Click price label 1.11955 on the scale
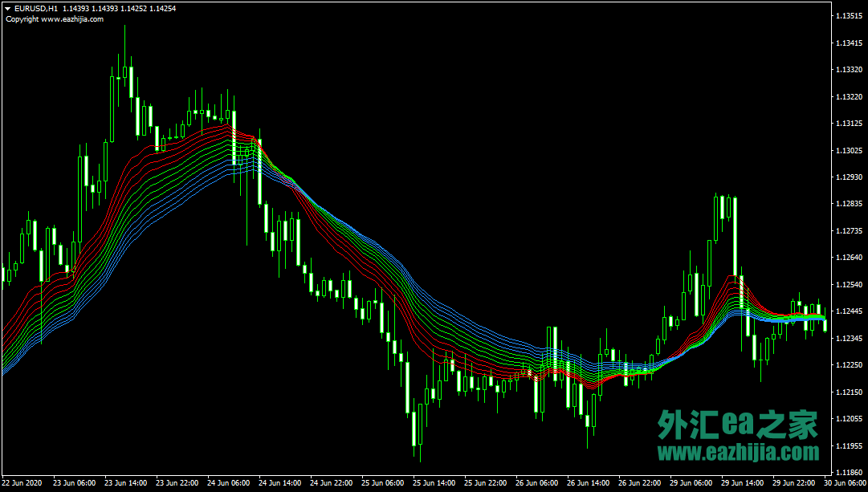The image size is (868, 492). 850,446
